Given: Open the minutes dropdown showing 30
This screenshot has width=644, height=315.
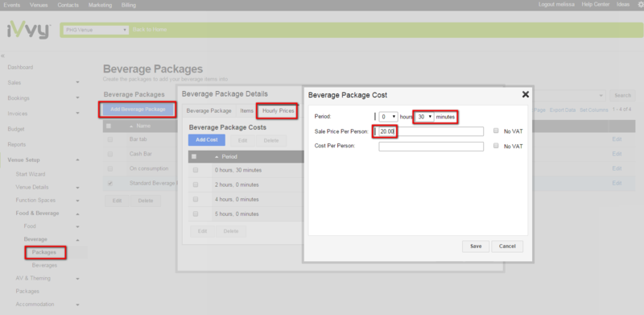Looking at the screenshot, I should click(x=425, y=117).
